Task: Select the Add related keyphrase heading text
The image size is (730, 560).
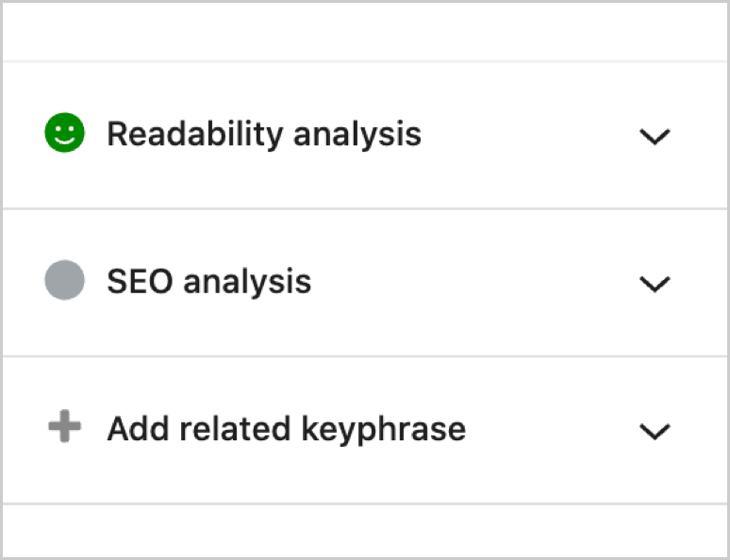Action: tap(286, 429)
